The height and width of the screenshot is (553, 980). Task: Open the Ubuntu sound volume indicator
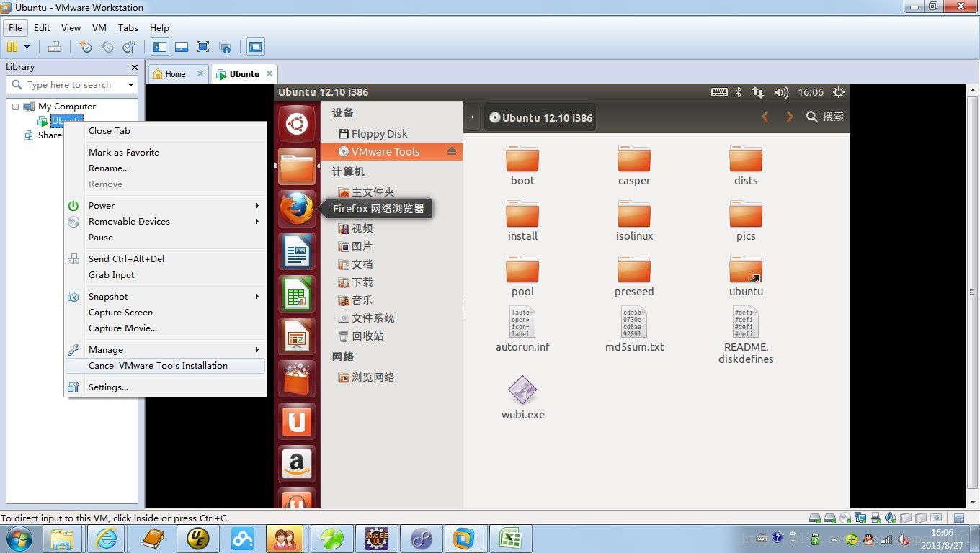[x=780, y=92]
